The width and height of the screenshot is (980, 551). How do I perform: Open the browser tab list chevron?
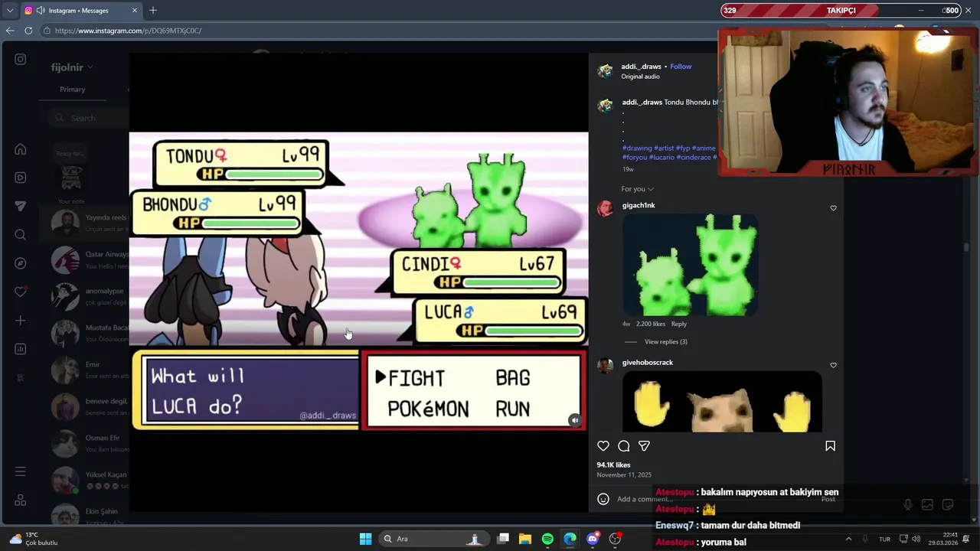point(10,11)
